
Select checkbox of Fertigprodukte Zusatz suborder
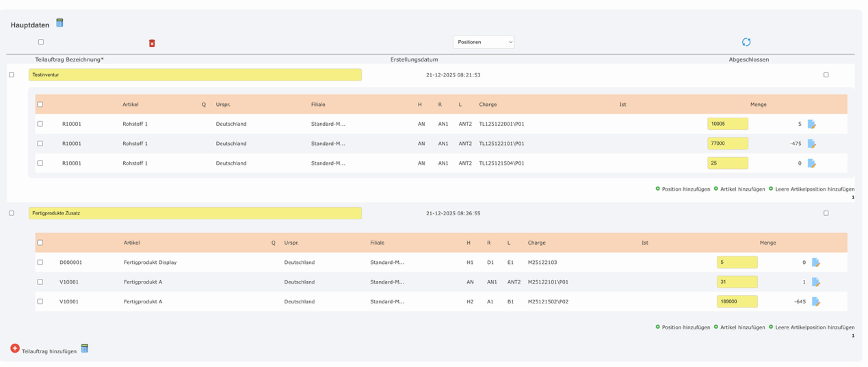point(12,213)
